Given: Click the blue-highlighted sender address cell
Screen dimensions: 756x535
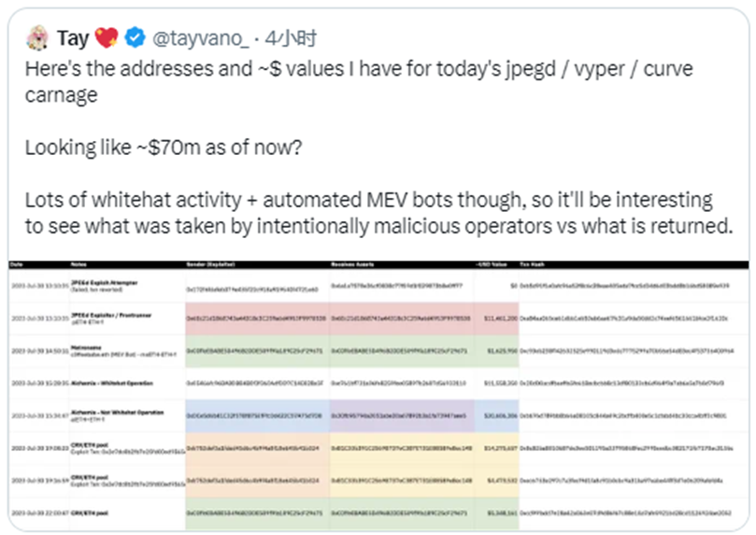Looking at the screenshot, I should pos(257,415).
